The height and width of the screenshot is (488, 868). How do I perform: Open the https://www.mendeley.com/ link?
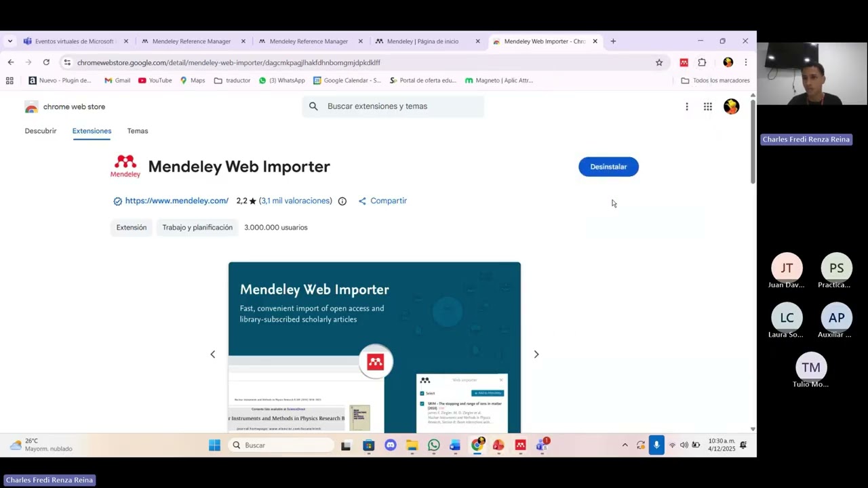pyautogui.click(x=176, y=201)
